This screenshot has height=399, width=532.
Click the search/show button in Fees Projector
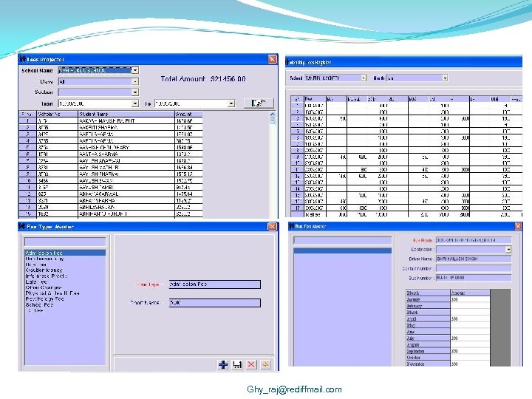(x=259, y=103)
